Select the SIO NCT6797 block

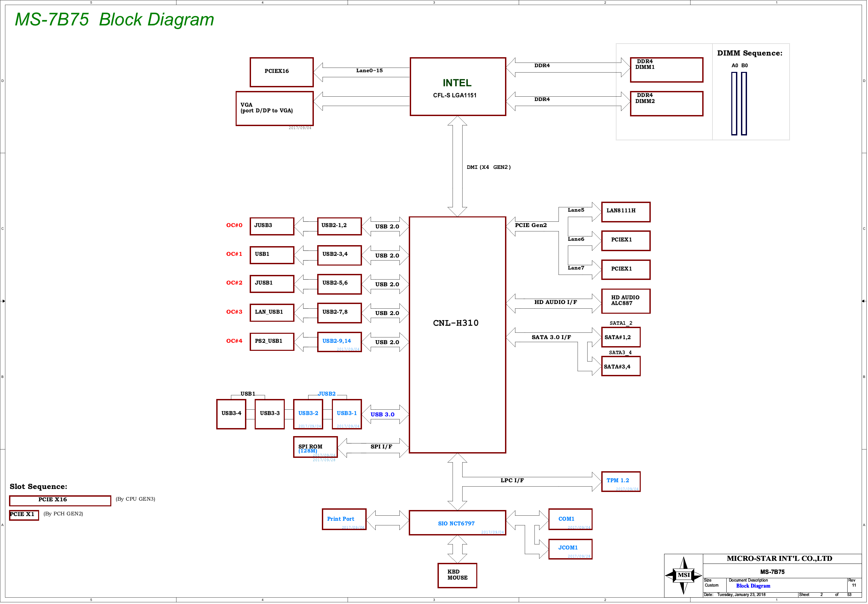(458, 523)
